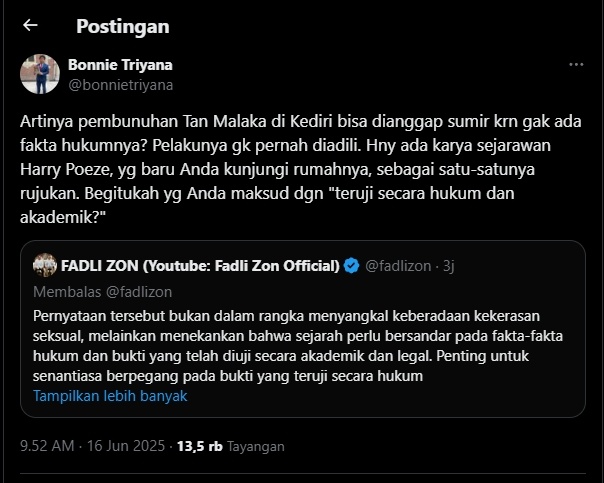Click the @bonnietriyana handle
The width and height of the screenshot is (604, 483).
click(120, 85)
